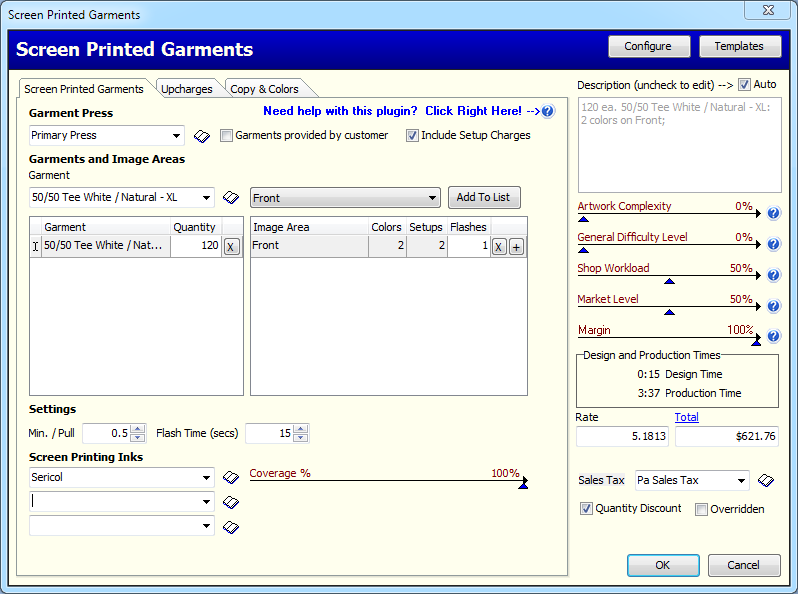Click the book icon next to Primary Press
Viewport: 798px width, 594px height.
click(201, 136)
